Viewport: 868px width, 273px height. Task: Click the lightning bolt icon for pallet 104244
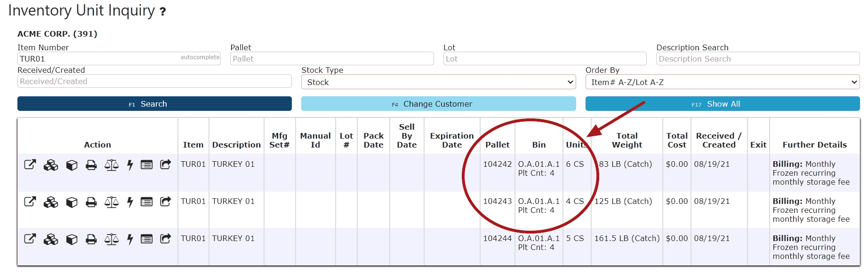coord(130,239)
